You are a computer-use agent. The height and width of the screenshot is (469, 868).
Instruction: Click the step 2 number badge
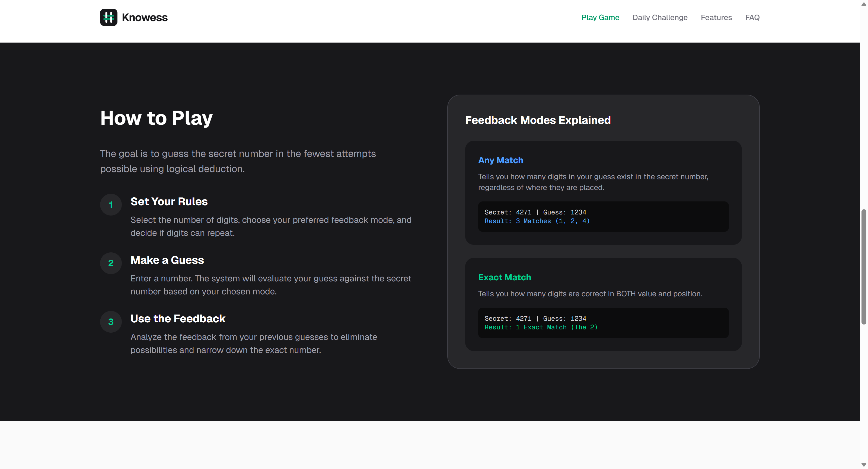[x=111, y=263]
